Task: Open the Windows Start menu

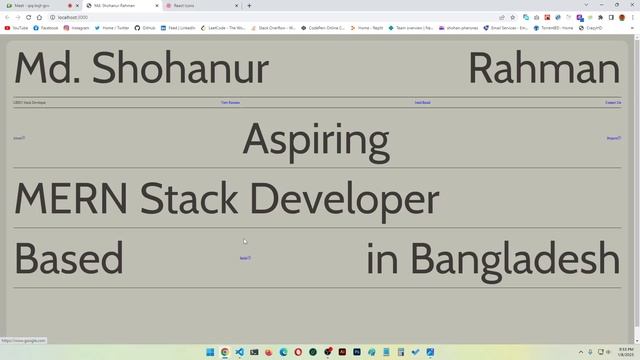Action: pyautogui.click(x=210, y=352)
